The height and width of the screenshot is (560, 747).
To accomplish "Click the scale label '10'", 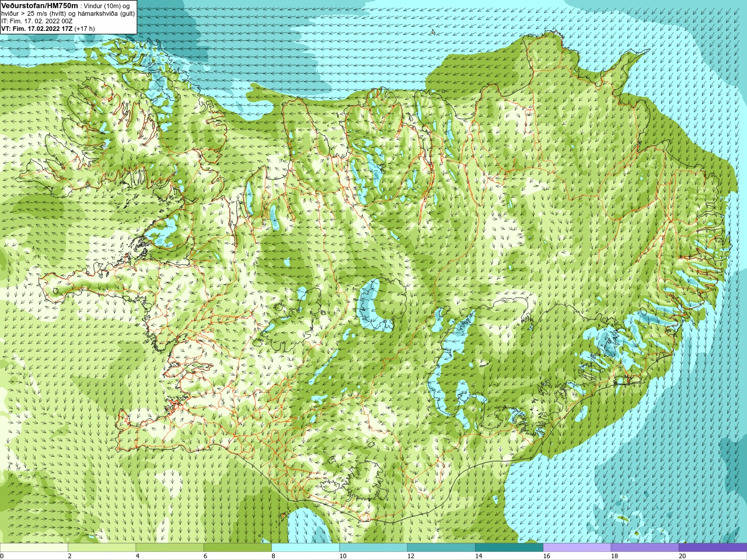I will pos(343,556).
